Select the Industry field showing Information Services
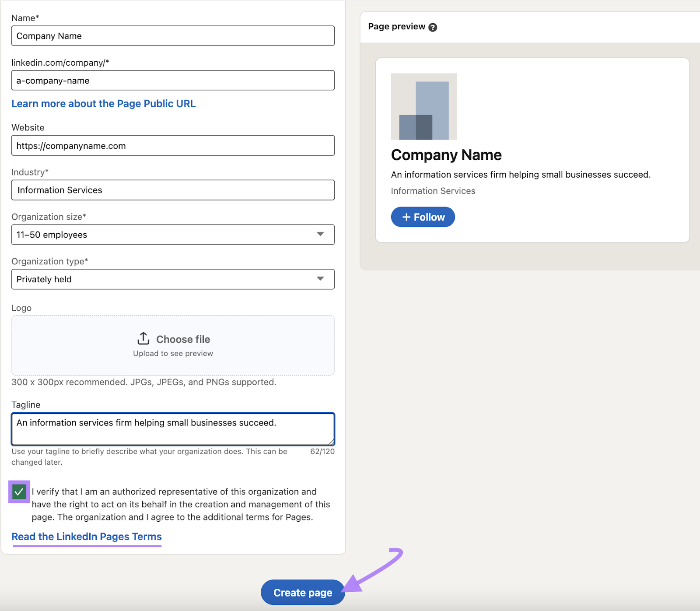This screenshot has width=700, height=611. coord(173,190)
